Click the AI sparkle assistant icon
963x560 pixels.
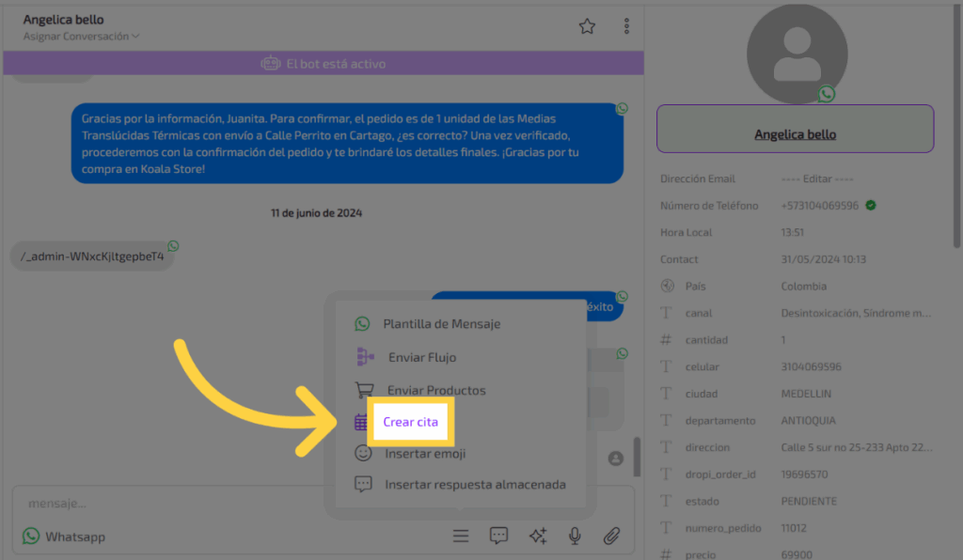point(537,536)
